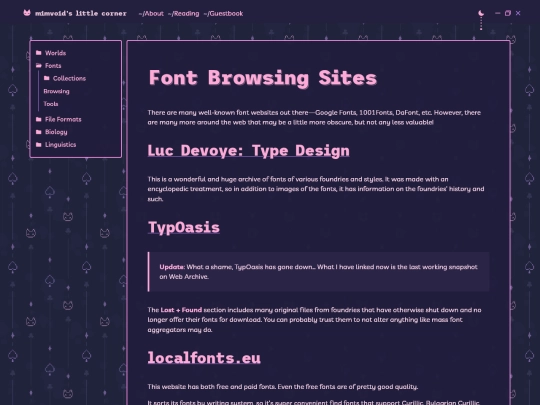This screenshot has width=540, height=405.
Task: Click the Collections folder icon
Action: point(46,78)
